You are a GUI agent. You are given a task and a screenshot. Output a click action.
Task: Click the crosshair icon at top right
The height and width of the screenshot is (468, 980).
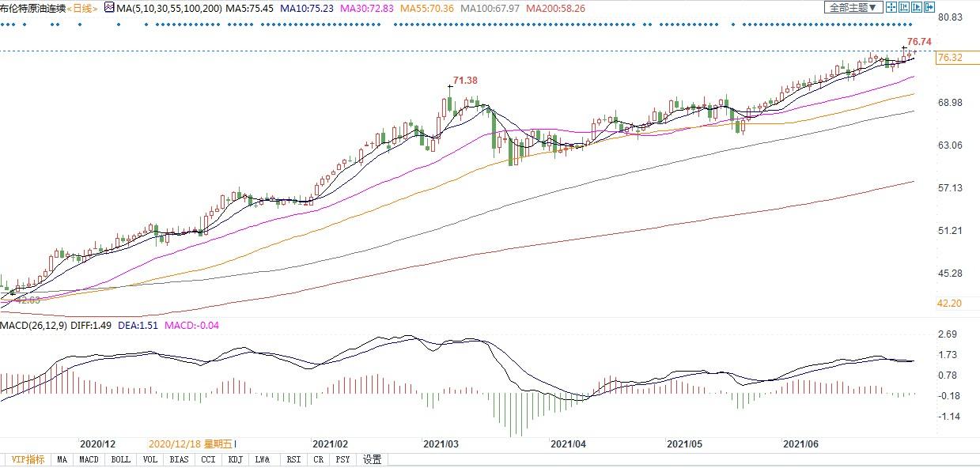891,7
